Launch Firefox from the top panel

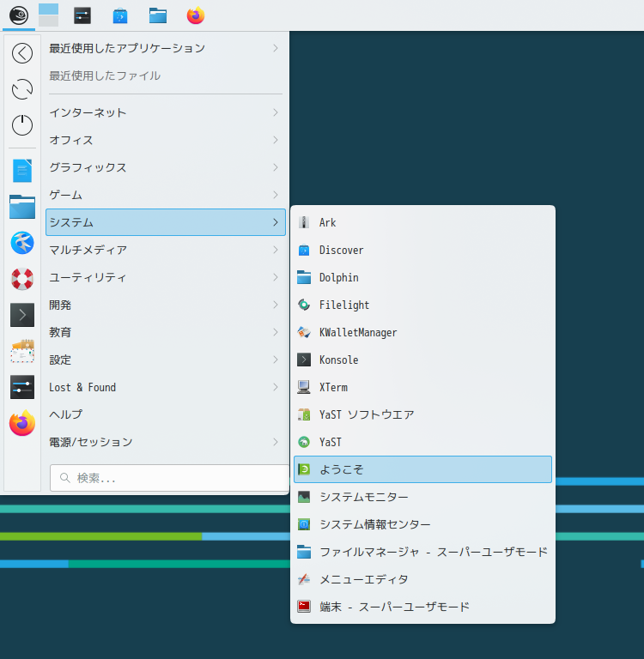point(196,15)
